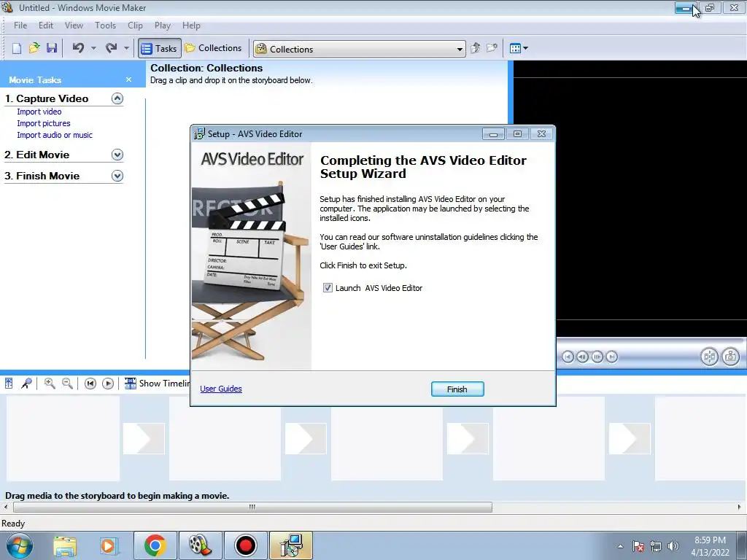Click the Back button in the preview monitor
Image resolution: width=747 pixels, height=560 pixels.
coord(568,357)
